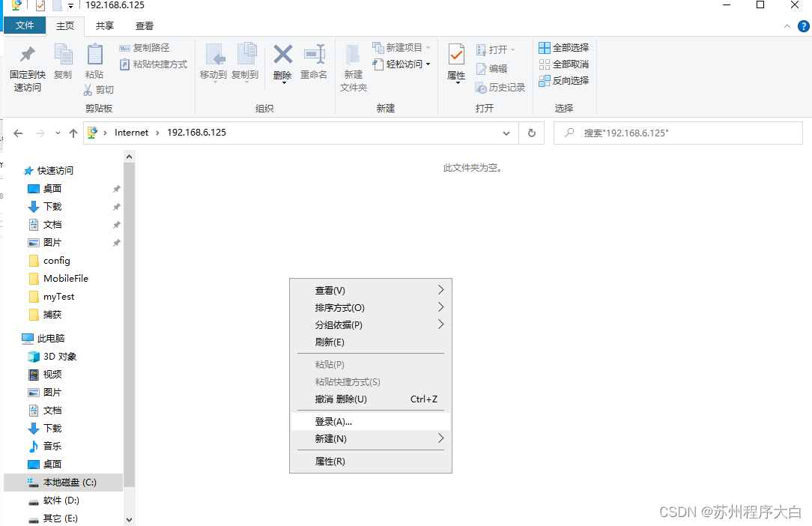Open Group by (分组依据) in context menu

click(x=371, y=325)
